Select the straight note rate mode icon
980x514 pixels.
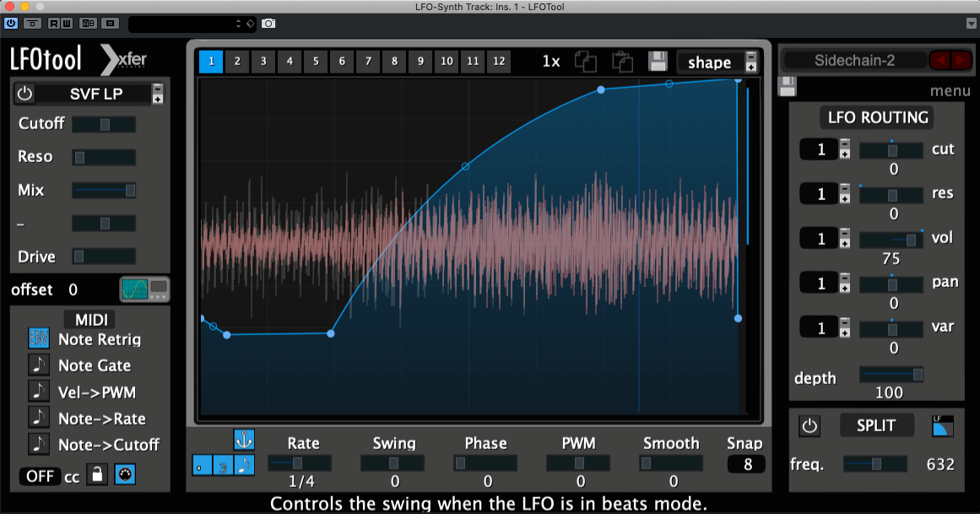click(x=245, y=465)
